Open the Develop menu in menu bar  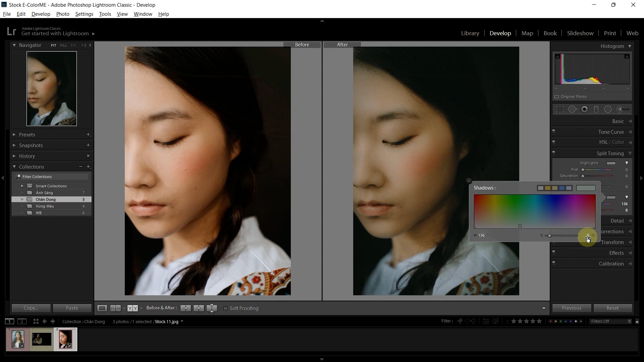pyautogui.click(x=41, y=14)
